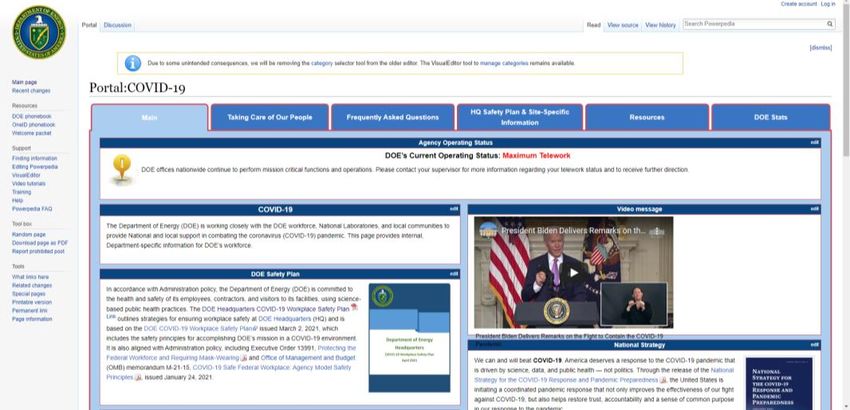Click Report prohibited post link
The width and height of the screenshot is (850, 410).
pyautogui.click(x=38, y=252)
